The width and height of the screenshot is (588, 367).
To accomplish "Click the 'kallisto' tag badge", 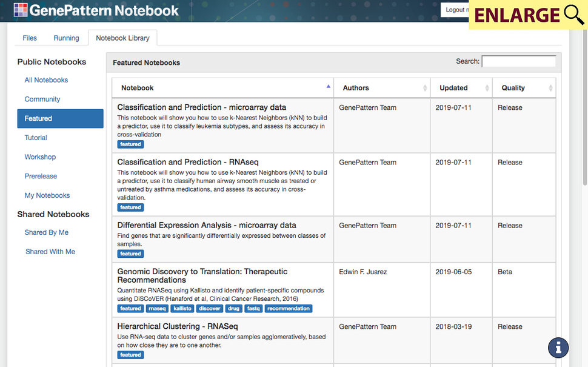I will [x=182, y=308].
